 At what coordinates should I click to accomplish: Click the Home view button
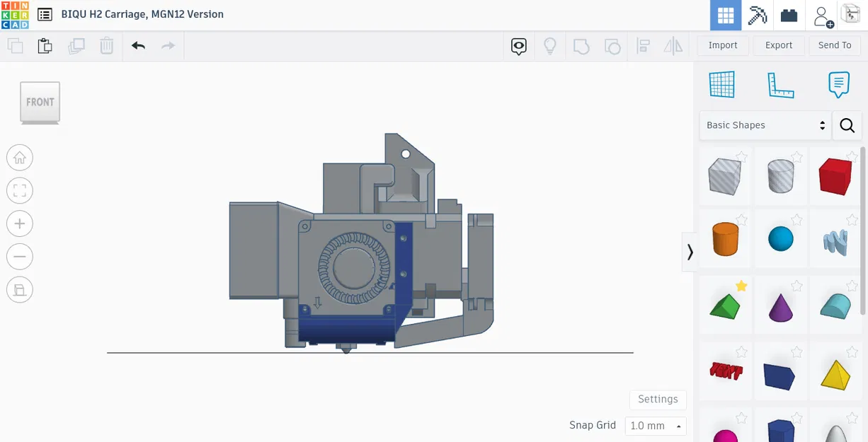pos(20,158)
